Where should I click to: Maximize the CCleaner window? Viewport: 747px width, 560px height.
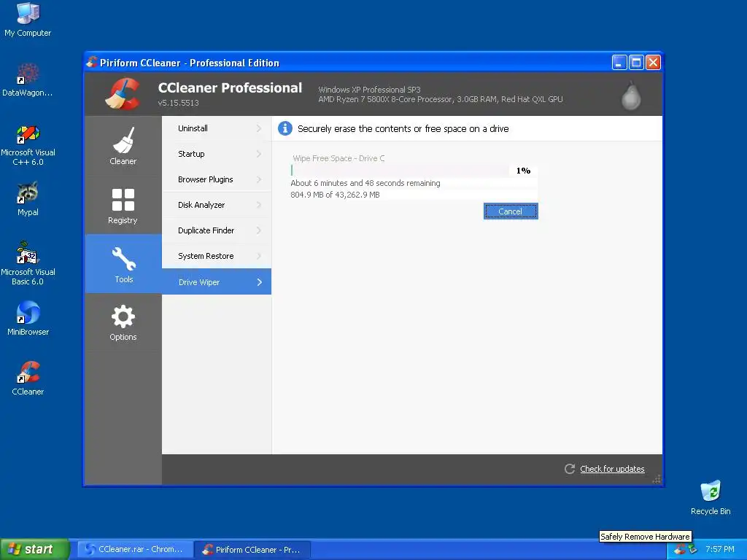point(636,63)
